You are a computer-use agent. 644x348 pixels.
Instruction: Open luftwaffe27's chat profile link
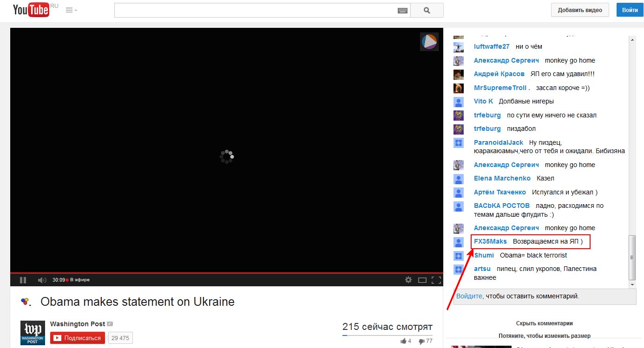pos(492,46)
